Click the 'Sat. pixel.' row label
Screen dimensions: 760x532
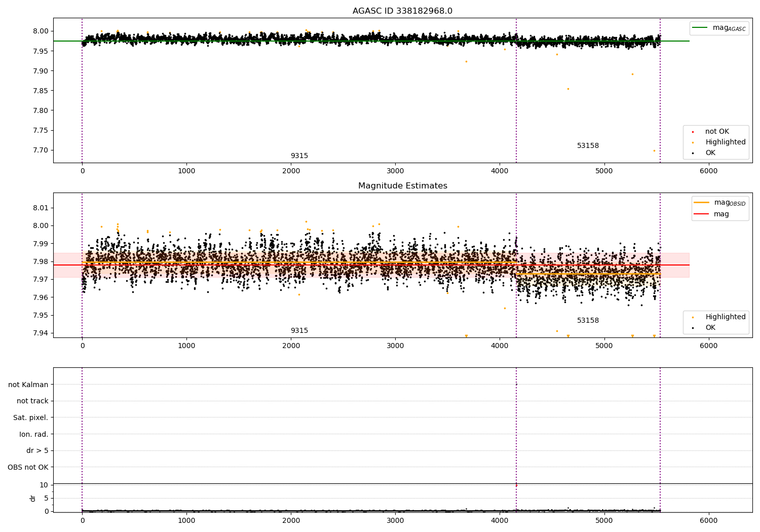click(31, 418)
